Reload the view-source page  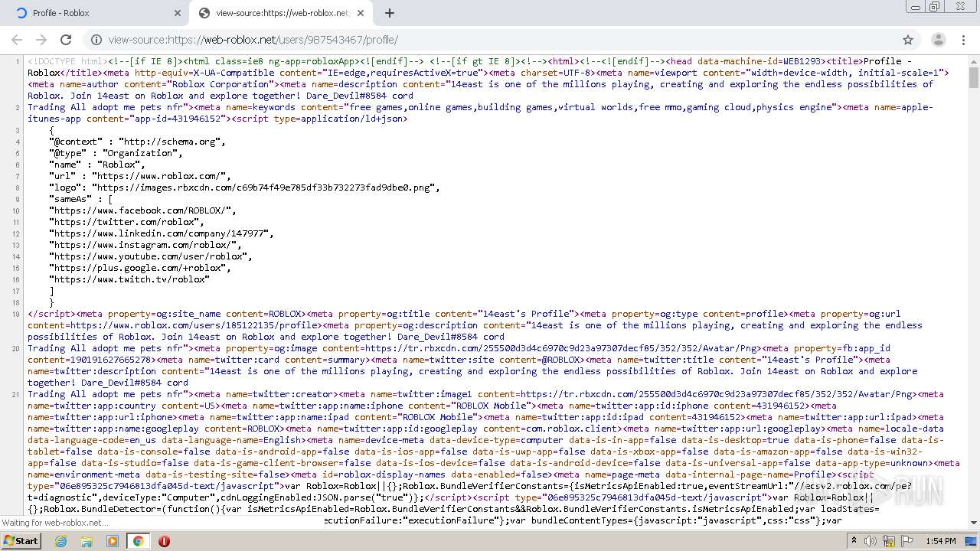tap(66, 40)
